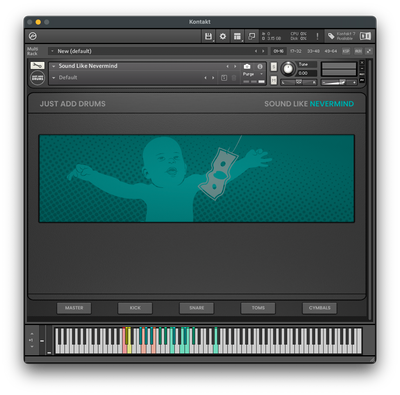Open the MASTER panel

74,308
